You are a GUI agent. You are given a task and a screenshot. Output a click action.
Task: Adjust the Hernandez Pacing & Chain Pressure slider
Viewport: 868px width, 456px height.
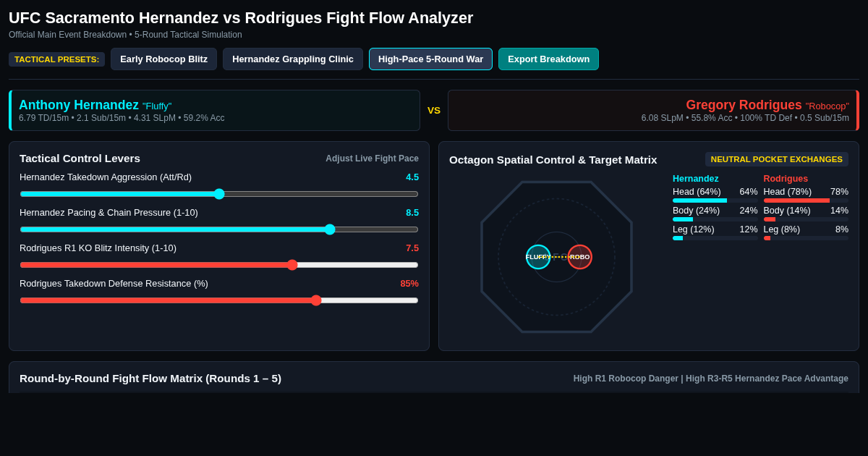tap(219, 229)
